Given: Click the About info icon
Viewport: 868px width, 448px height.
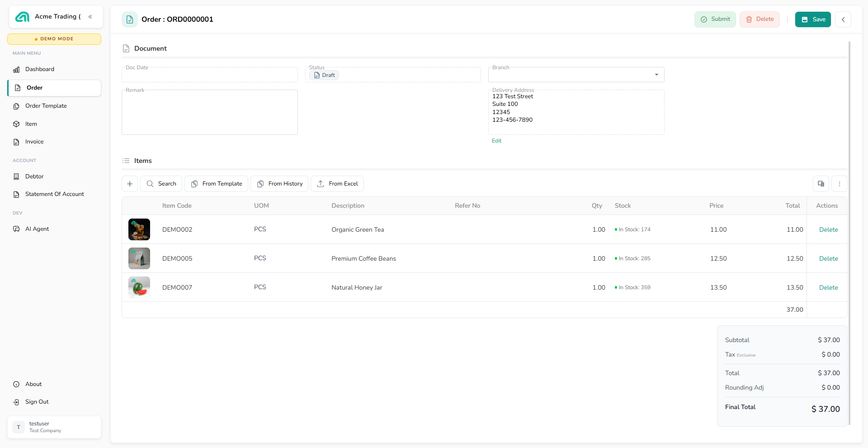Looking at the screenshot, I should 16,384.
